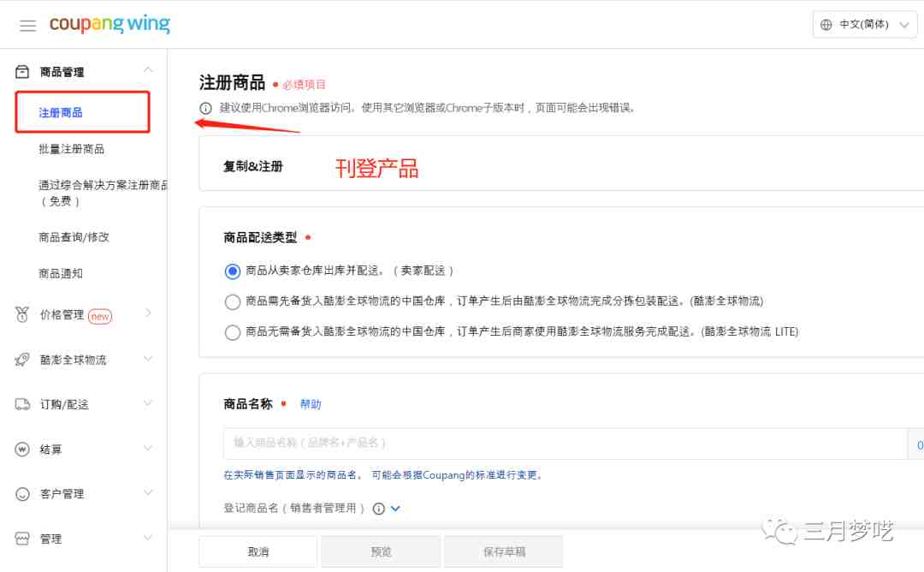The height and width of the screenshot is (572, 924).
Task: Click the Coupang Wing logo
Action: (x=110, y=24)
